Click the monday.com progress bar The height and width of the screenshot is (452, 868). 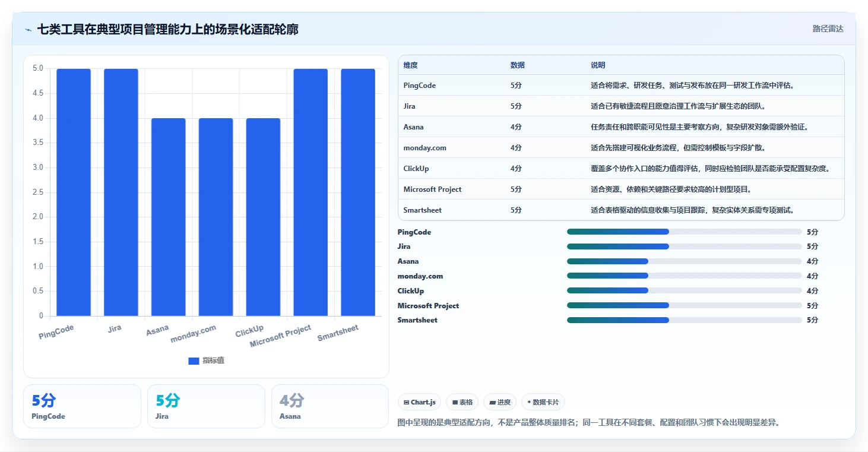coord(685,276)
